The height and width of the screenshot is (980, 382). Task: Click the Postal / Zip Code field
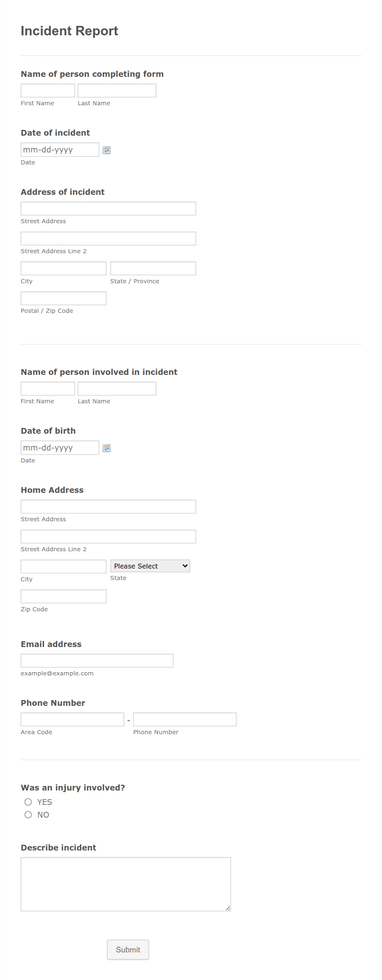coord(64,298)
